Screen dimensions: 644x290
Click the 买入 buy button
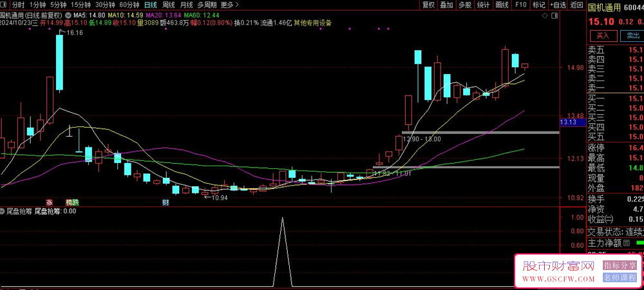click(x=603, y=35)
